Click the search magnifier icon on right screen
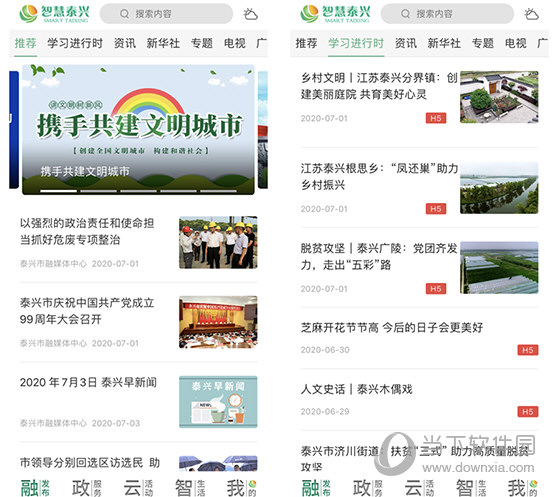 (x=405, y=14)
